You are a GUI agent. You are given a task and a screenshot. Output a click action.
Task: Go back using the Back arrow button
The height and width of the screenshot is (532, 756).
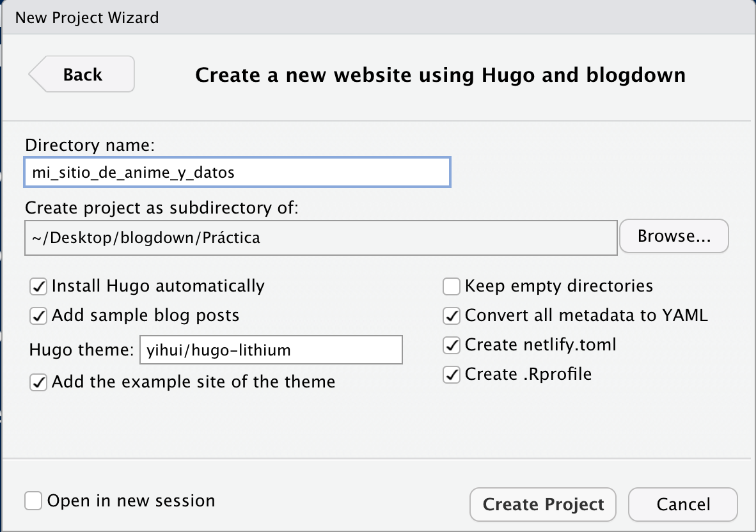point(81,74)
